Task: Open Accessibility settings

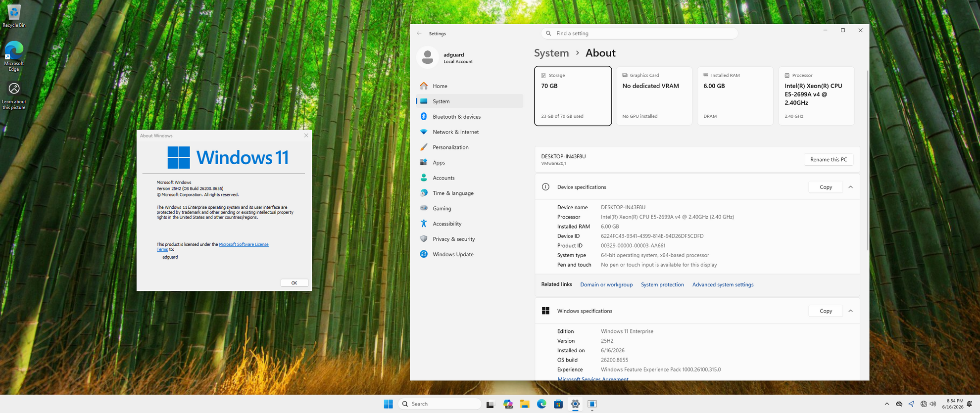Action: click(x=469, y=224)
